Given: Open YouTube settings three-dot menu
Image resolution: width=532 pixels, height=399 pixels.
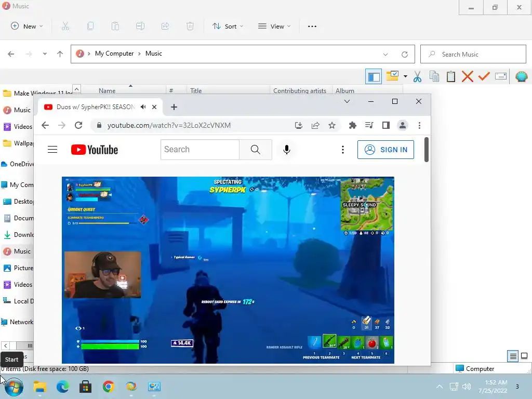Looking at the screenshot, I should [343, 150].
